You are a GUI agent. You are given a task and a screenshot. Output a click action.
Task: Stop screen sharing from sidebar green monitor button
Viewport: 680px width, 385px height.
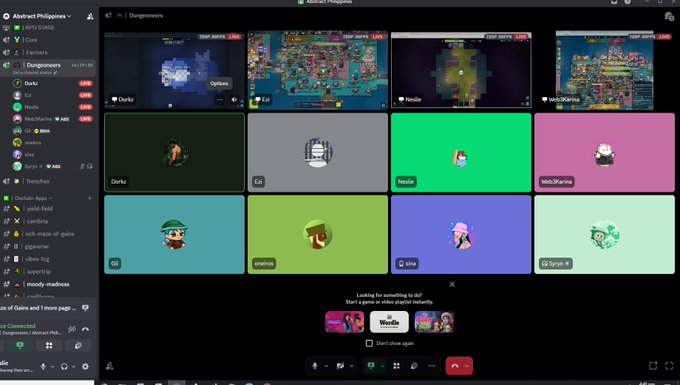20,345
